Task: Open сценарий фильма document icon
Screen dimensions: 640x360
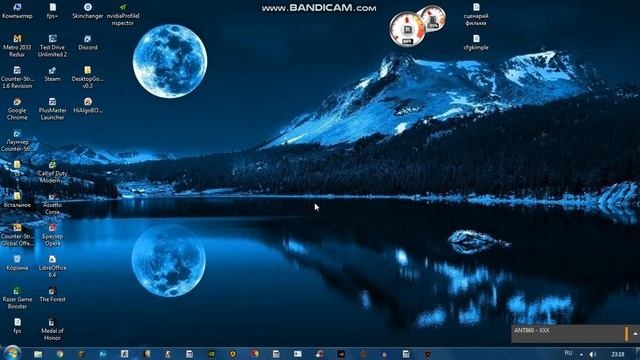Action: click(476, 15)
